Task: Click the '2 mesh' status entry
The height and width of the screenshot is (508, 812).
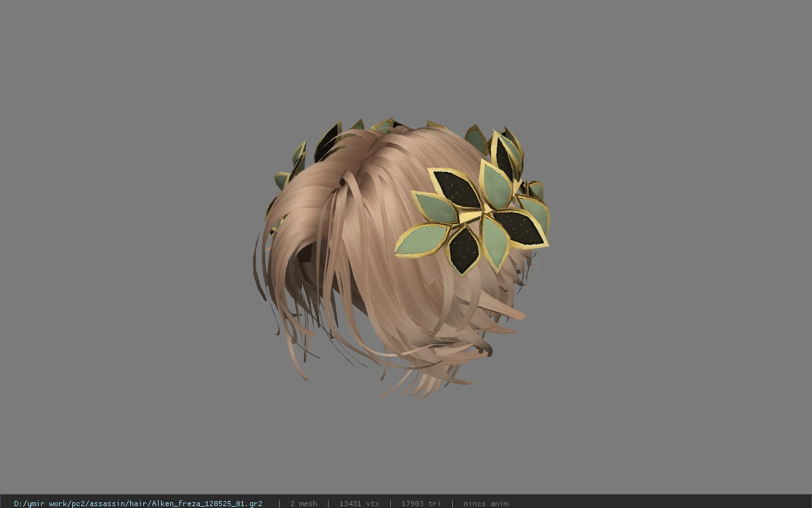Action: point(303,504)
